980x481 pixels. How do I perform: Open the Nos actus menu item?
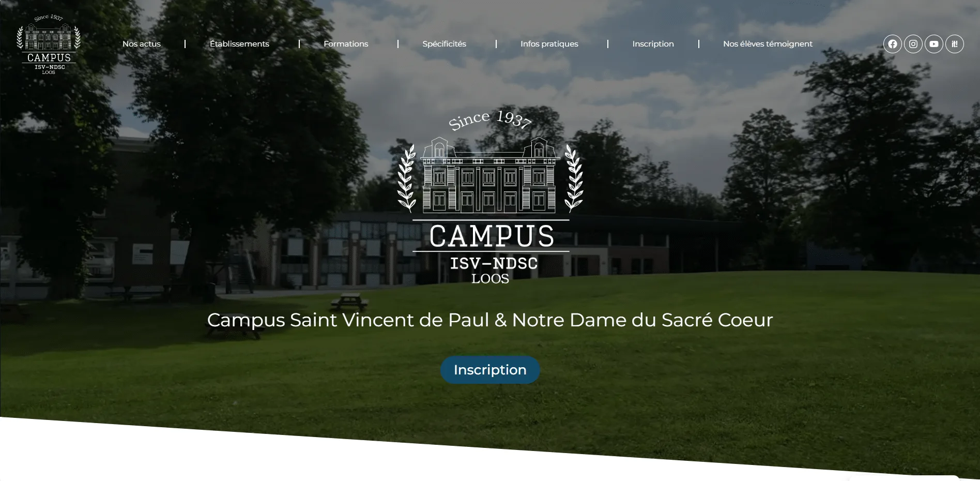click(x=142, y=44)
